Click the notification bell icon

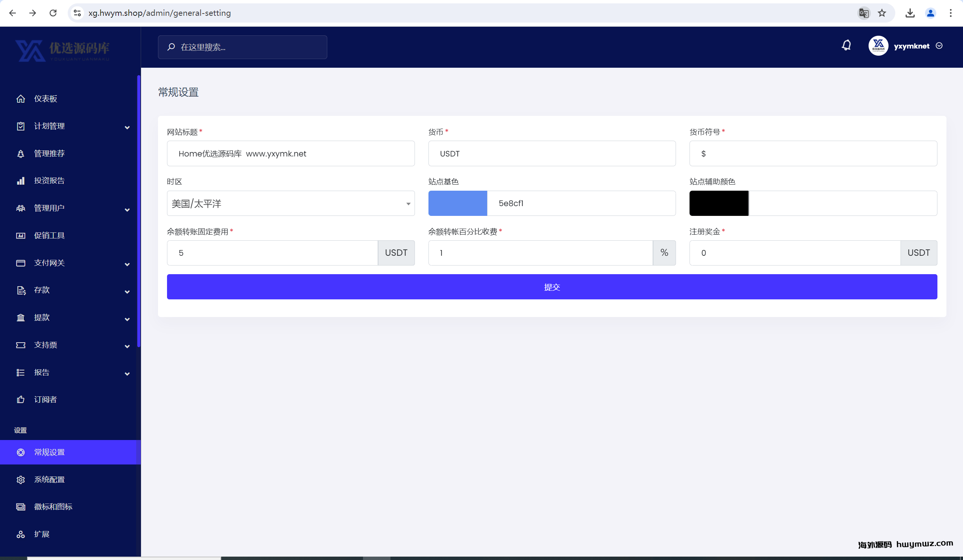pyautogui.click(x=846, y=46)
